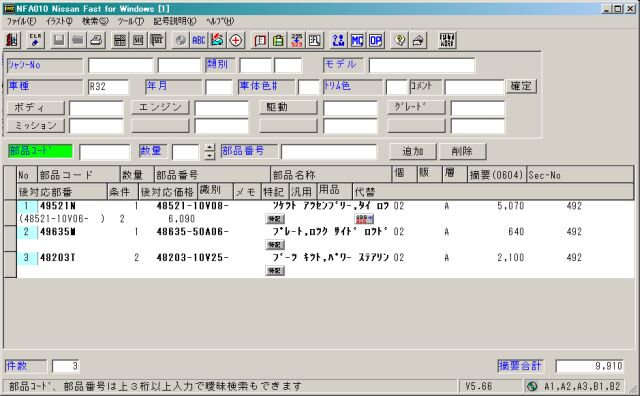Image resolution: width=640 pixels, height=396 pixels.
Task: Click the grid list toolbar icon
Action: pyautogui.click(x=120, y=40)
